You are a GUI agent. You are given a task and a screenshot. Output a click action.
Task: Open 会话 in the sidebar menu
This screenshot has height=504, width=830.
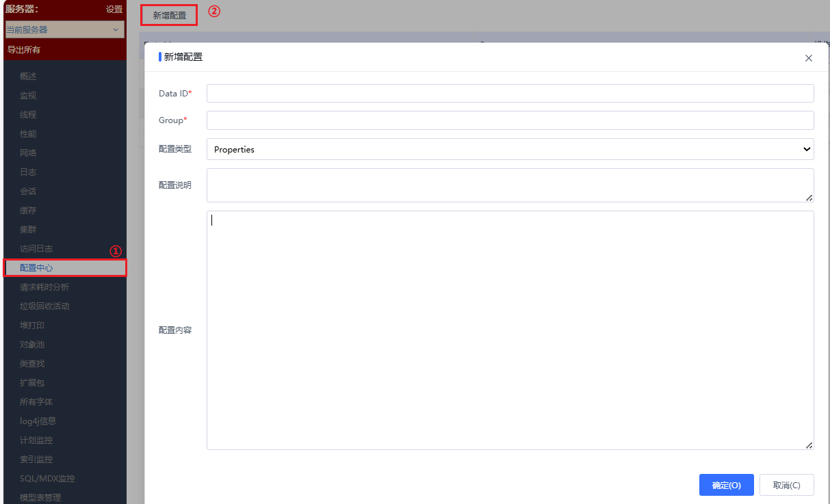pyautogui.click(x=28, y=191)
